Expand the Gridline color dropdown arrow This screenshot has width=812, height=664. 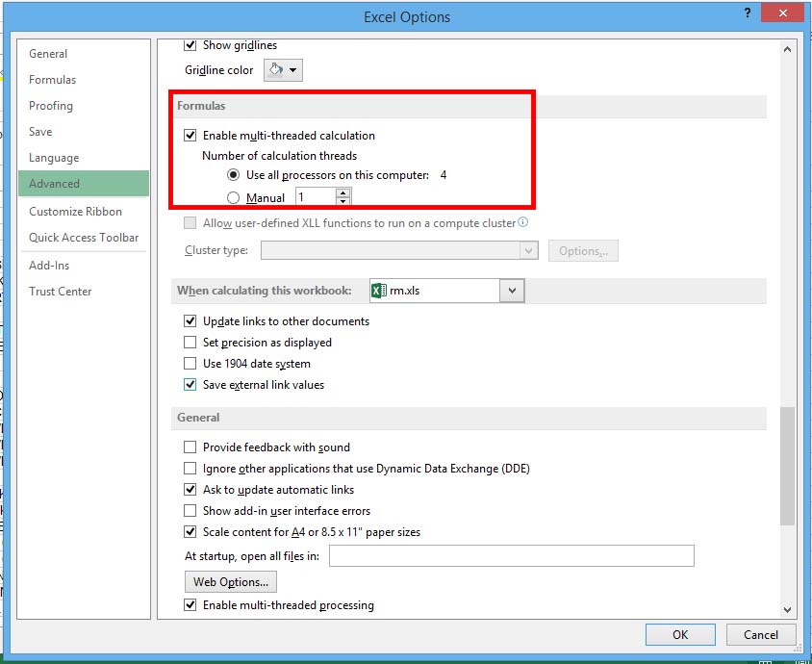pos(294,69)
